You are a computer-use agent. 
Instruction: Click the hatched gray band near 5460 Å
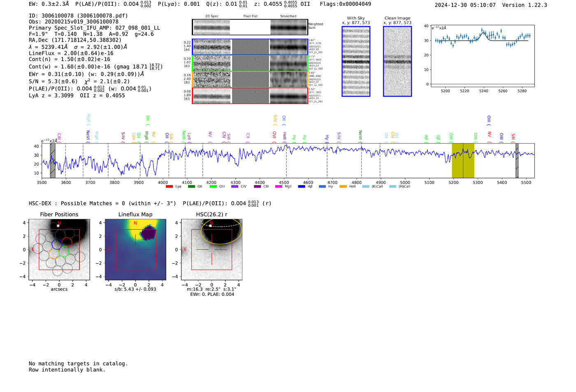517,160
